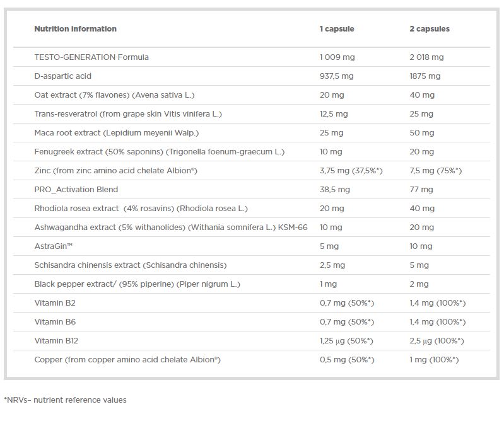Click the Trans-resveratrol ingredient text

[128, 114]
